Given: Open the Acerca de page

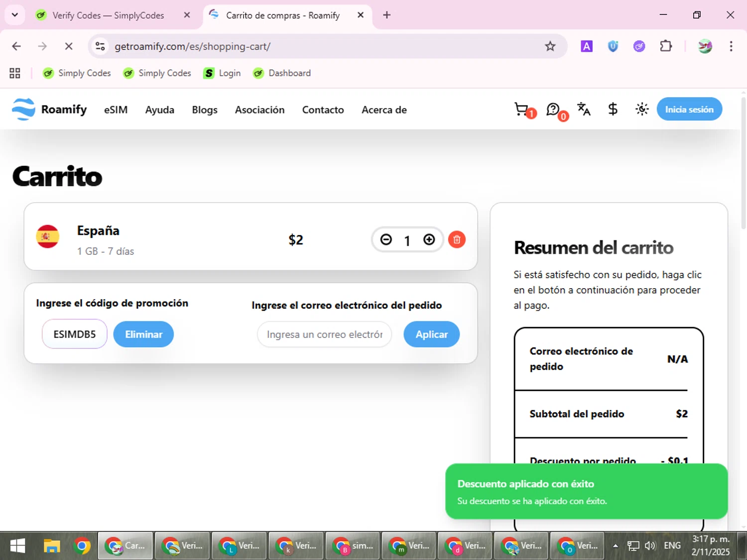Looking at the screenshot, I should click(x=384, y=110).
